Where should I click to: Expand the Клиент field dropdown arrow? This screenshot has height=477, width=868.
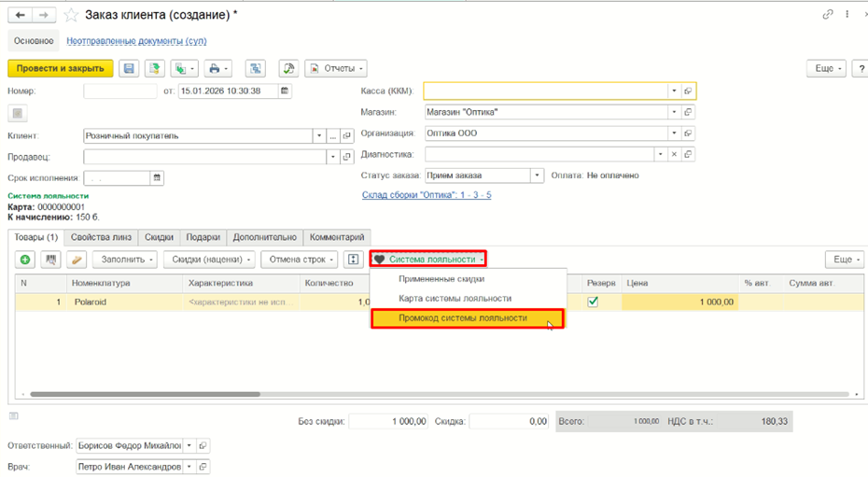319,135
